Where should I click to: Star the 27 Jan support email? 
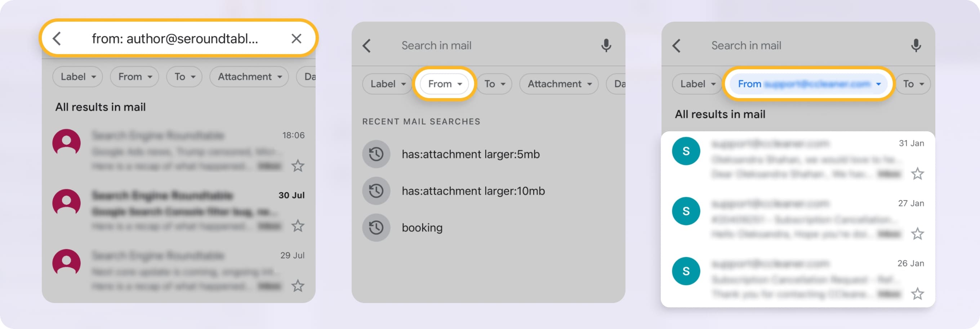pyautogui.click(x=918, y=234)
